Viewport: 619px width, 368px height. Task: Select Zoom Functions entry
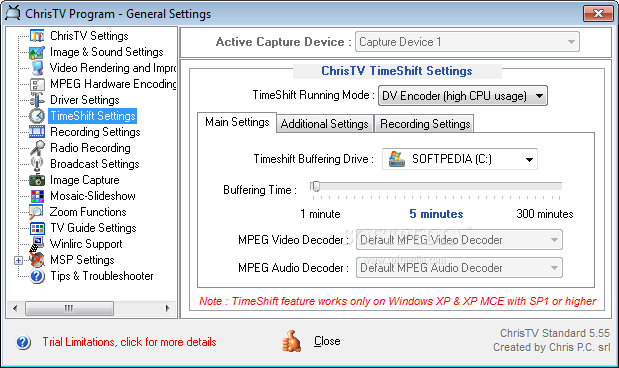point(88,212)
